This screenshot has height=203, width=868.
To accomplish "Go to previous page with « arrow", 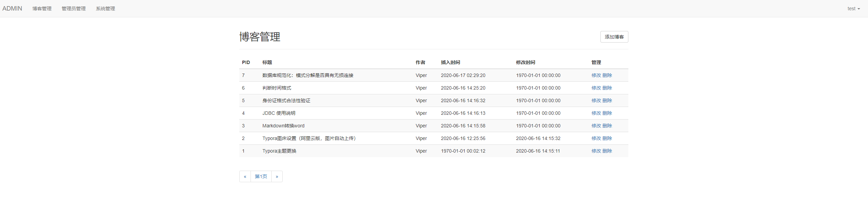I will coord(245,176).
